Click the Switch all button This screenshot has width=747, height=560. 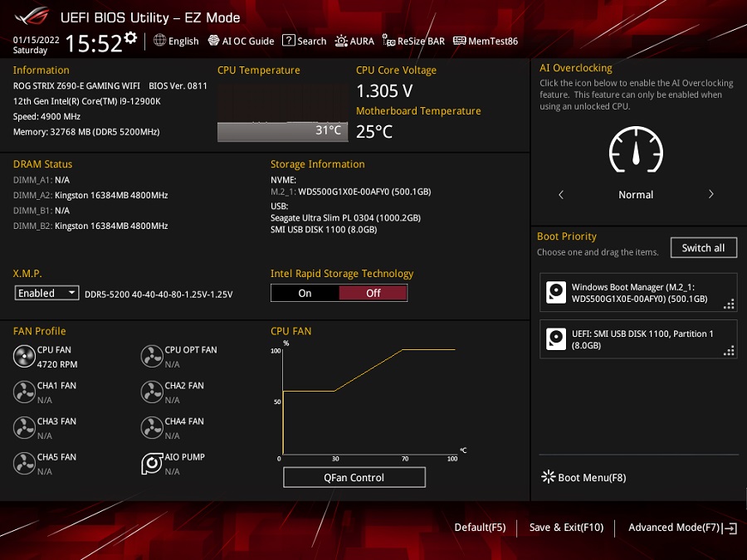coord(704,247)
